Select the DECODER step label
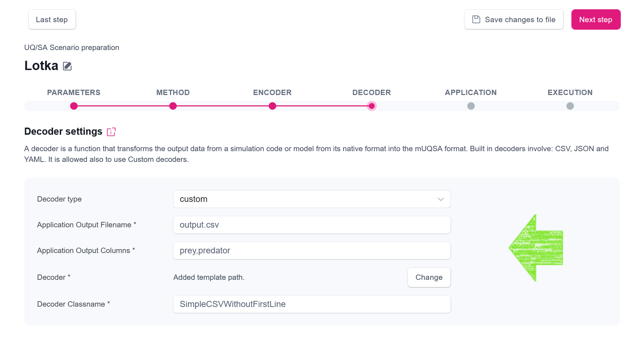This screenshot has height=342, width=644. point(371,93)
